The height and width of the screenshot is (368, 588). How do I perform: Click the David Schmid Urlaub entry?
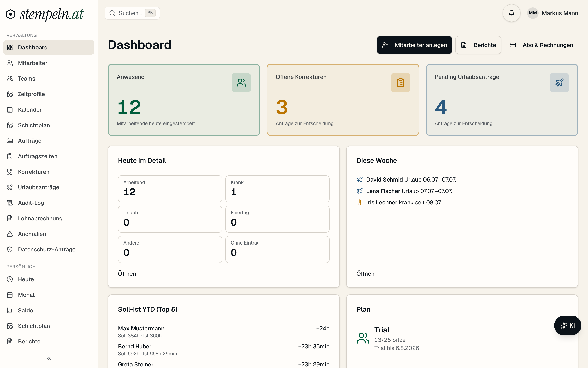406,180
